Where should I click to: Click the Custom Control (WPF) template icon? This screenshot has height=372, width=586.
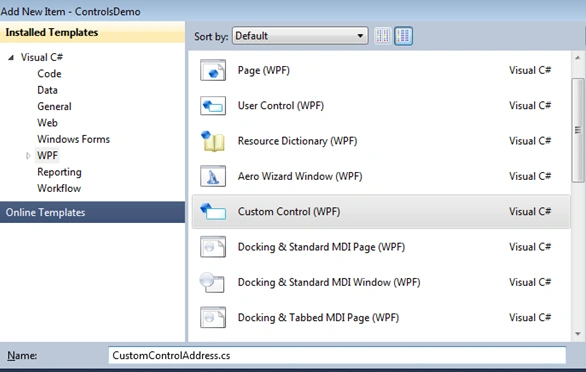[213, 212]
